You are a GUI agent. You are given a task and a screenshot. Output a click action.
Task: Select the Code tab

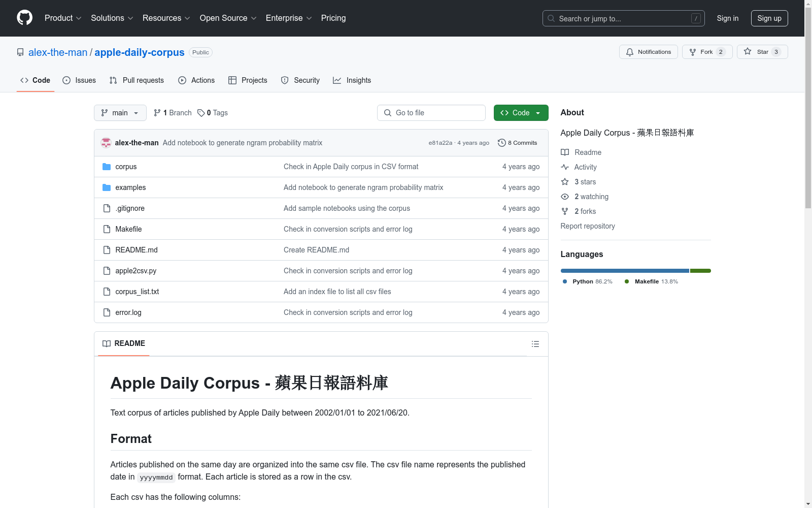coord(36,80)
